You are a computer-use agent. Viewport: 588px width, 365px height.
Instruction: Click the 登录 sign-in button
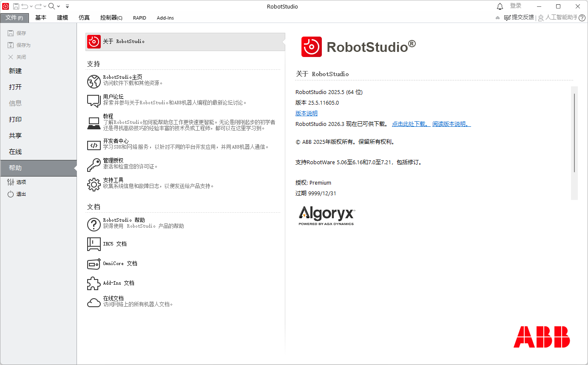coord(516,6)
